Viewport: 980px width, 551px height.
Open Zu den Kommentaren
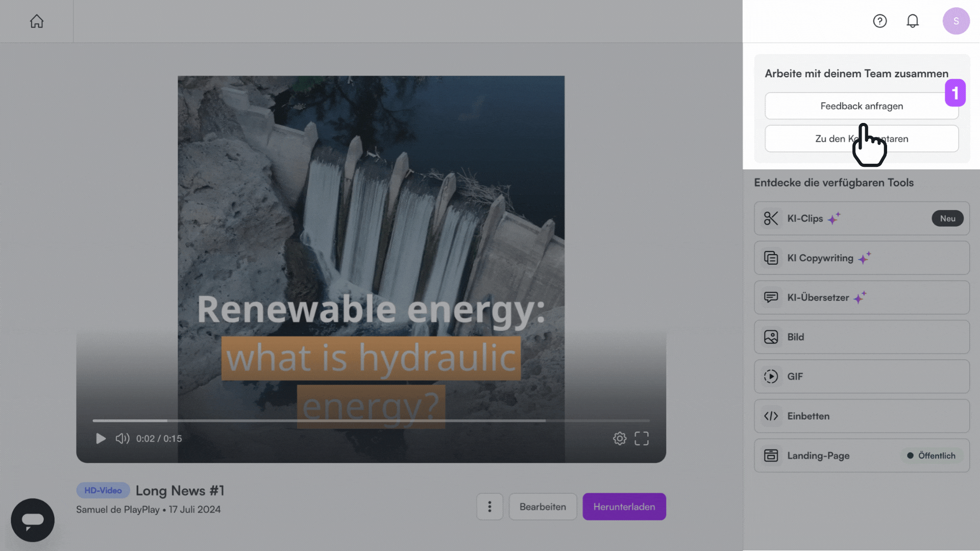pos(862,139)
